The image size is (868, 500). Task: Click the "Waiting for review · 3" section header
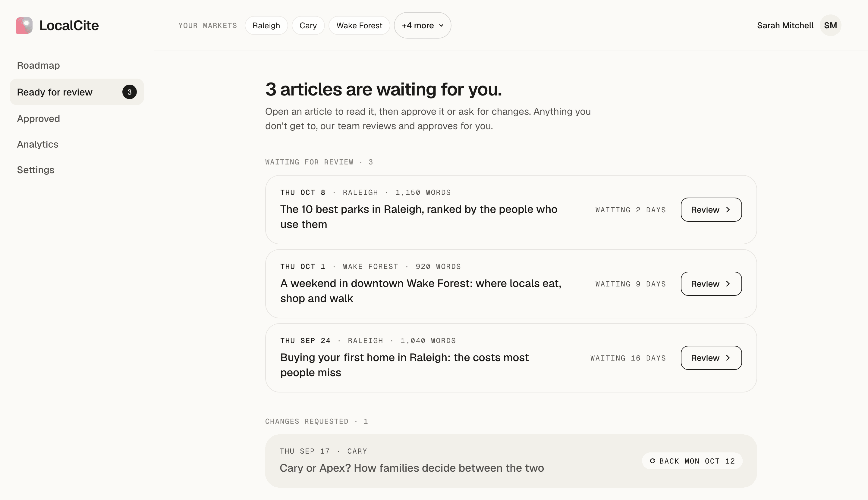tap(319, 162)
